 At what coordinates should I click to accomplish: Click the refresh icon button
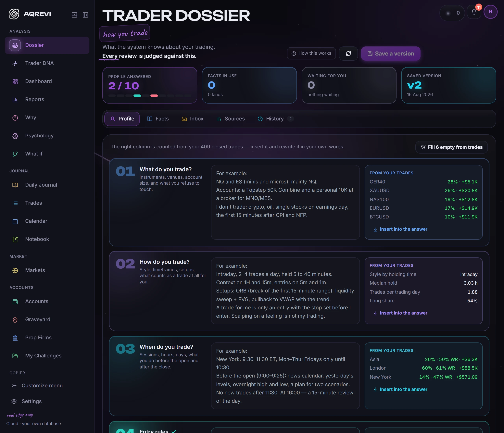(348, 54)
